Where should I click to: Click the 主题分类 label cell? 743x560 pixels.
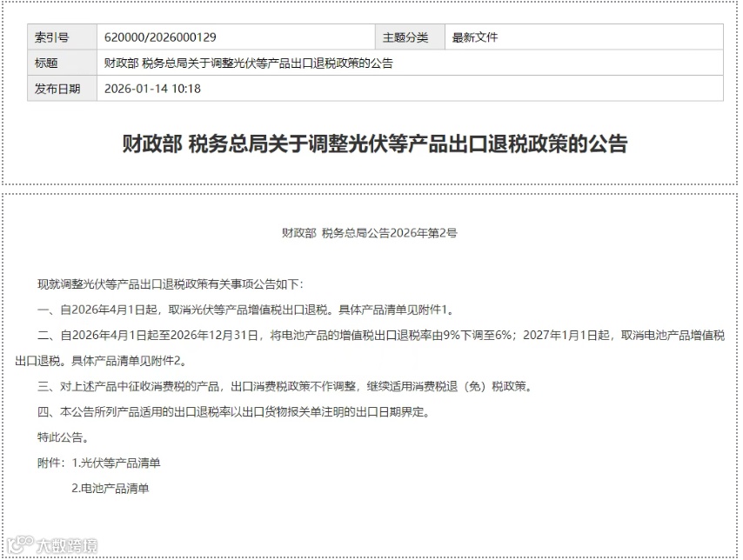[x=410, y=37]
